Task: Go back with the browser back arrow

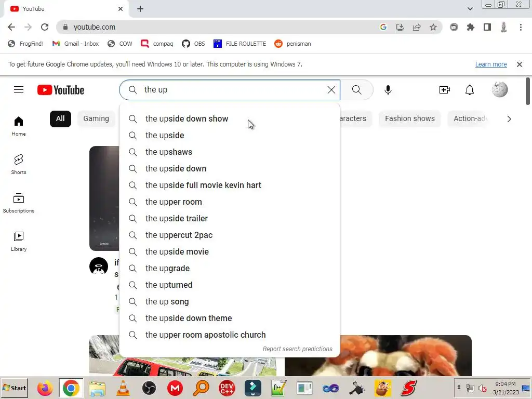Action: pyautogui.click(x=11, y=27)
